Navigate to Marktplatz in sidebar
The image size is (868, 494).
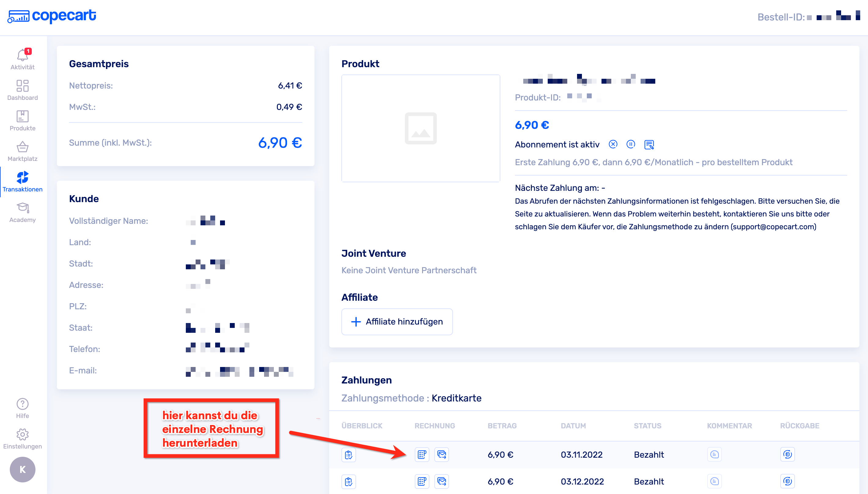click(22, 151)
